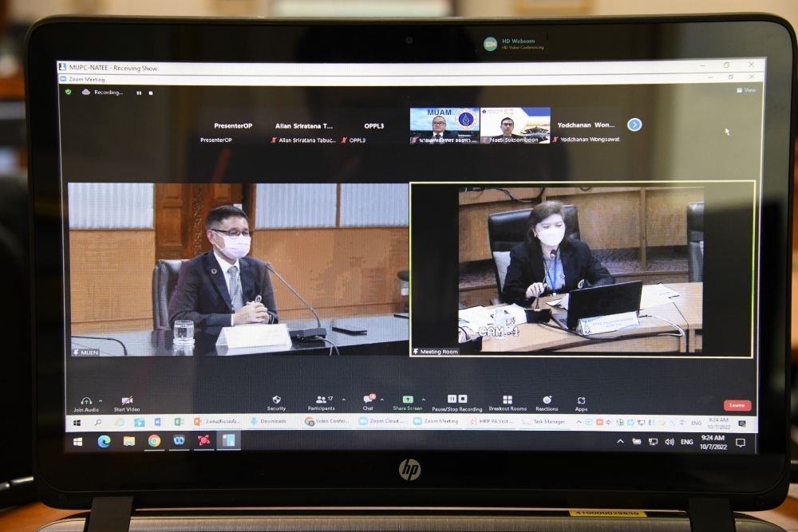Open the Reactions menu

coord(547,404)
